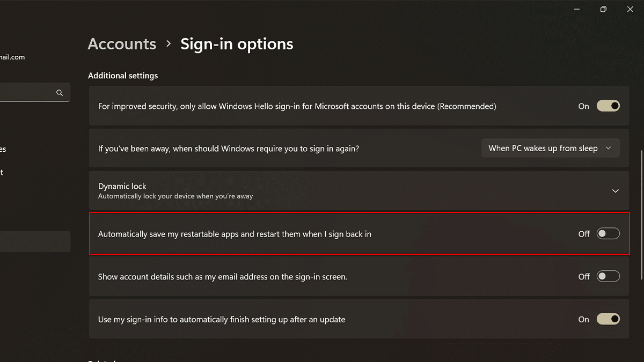Viewport: 644px width, 362px height.
Task: Turn on show account details toggle
Action: pyautogui.click(x=608, y=277)
